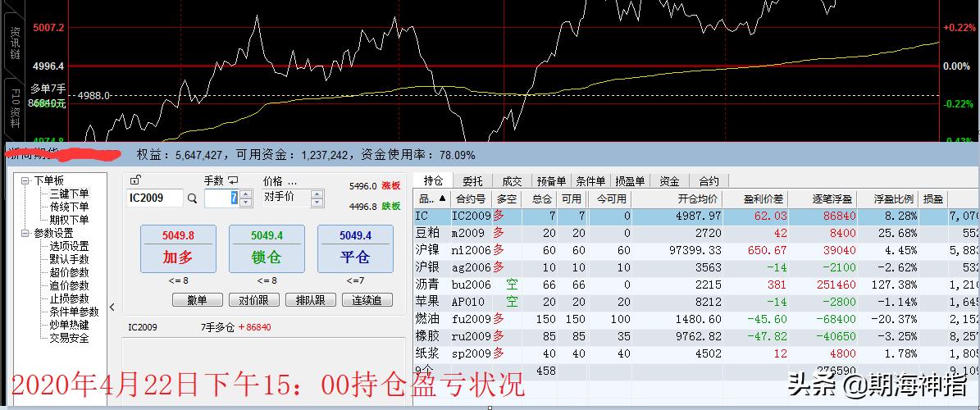This screenshot has height=410, width=980.
Task: Open 超价参数 in the tree
Action: (x=70, y=272)
